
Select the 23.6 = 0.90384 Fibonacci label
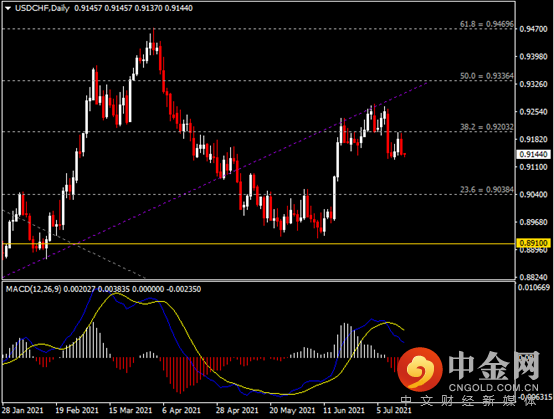pyautogui.click(x=487, y=190)
